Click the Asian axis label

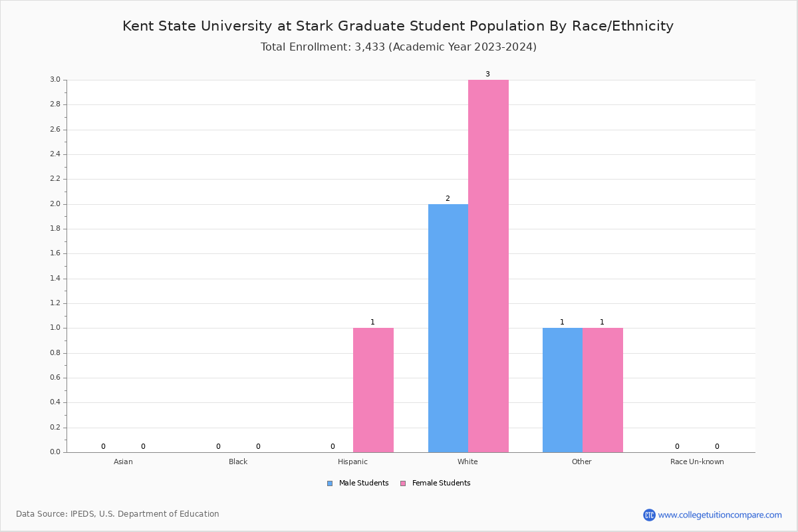[x=123, y=462]
